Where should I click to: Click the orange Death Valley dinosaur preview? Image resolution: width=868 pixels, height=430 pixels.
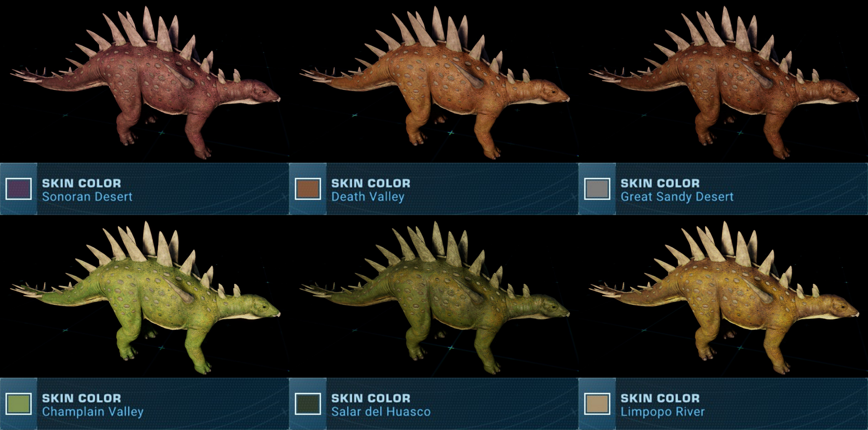434,83
